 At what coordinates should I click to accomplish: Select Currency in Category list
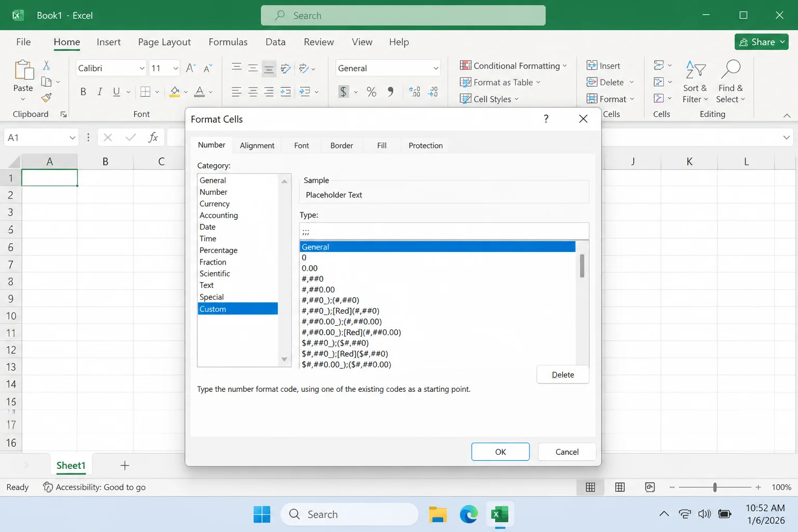coord(238,204)
